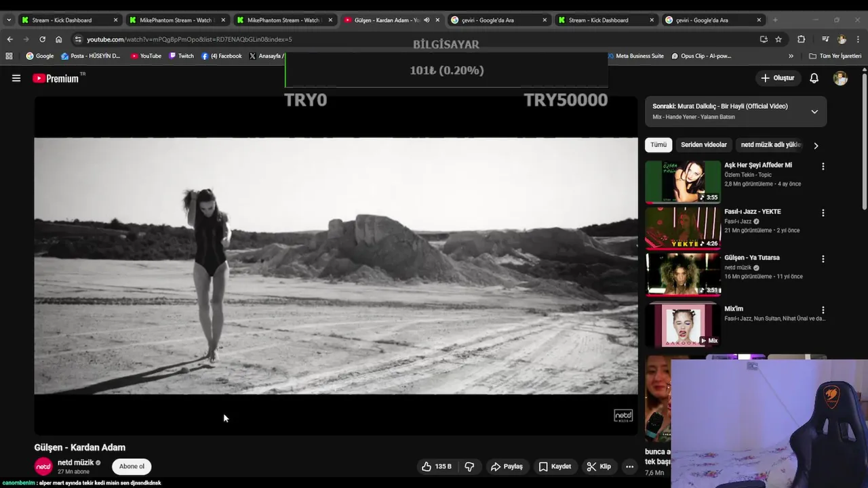Screen dimensions: 868x488
Task: Reload the page
Action: pyautogui.click(x=42, y=39)
